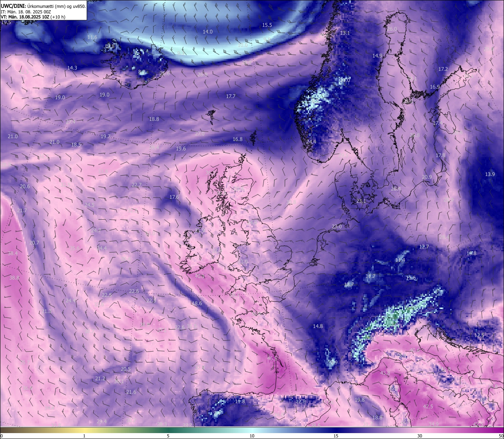Image resolution: width=504 pixels, height=439 pixels.
Task: Click the map value 15.5
Action: (267, 25)
